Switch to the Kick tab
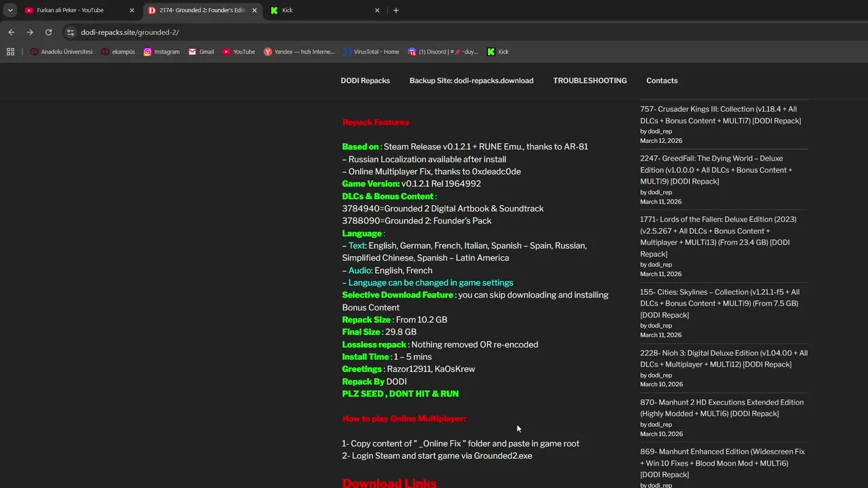The image size is (868, 488). 319,10
